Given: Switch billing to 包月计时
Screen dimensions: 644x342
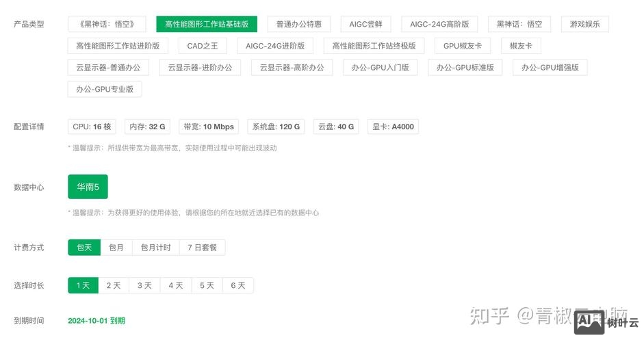Looking at the screenshot, I should click(155, 248).
